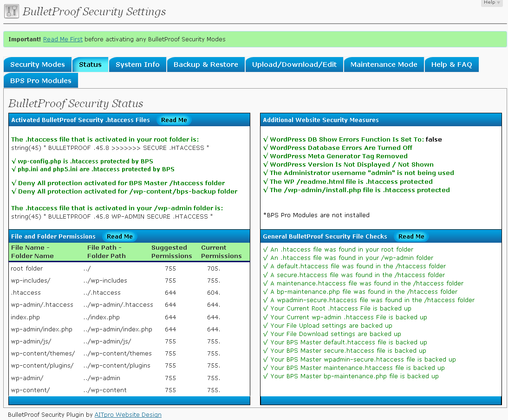Click the 'wp-admin/.htaccess' file name cell
The width and height of the screenshot is (508, 420).
(42, 305)
